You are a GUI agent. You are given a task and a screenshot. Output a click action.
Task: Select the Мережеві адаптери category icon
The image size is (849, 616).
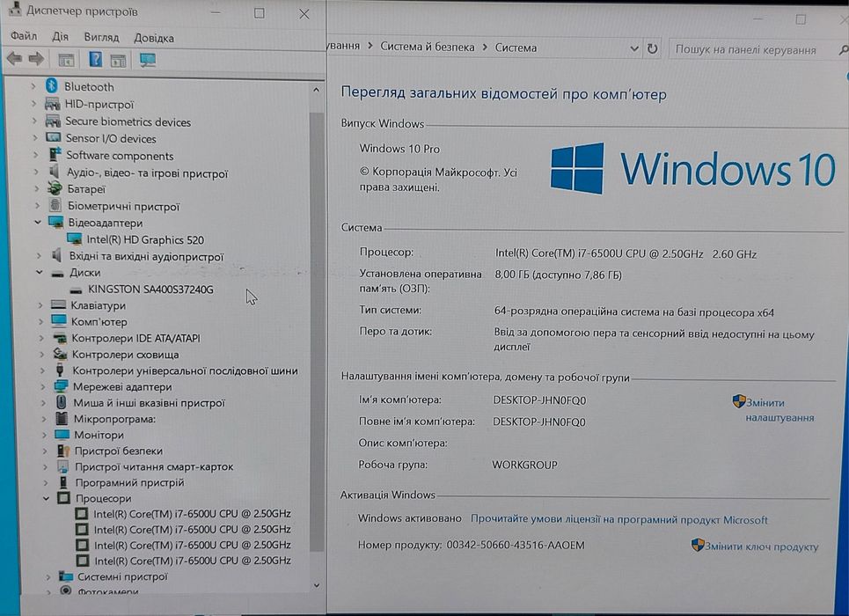[x=61, y=386]
